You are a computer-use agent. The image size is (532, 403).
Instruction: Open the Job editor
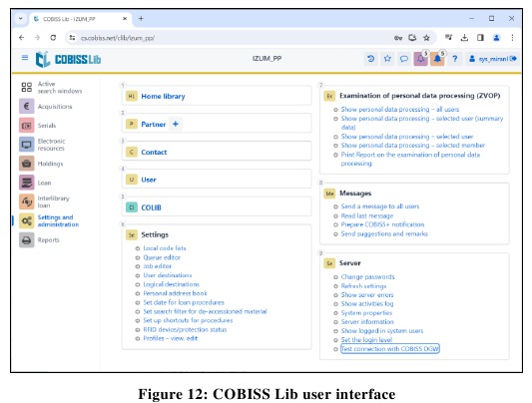pos(157,266)
